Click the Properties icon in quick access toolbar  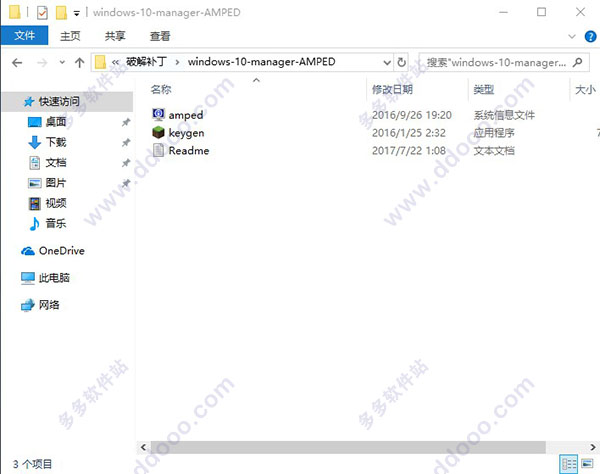click(42, 13)
